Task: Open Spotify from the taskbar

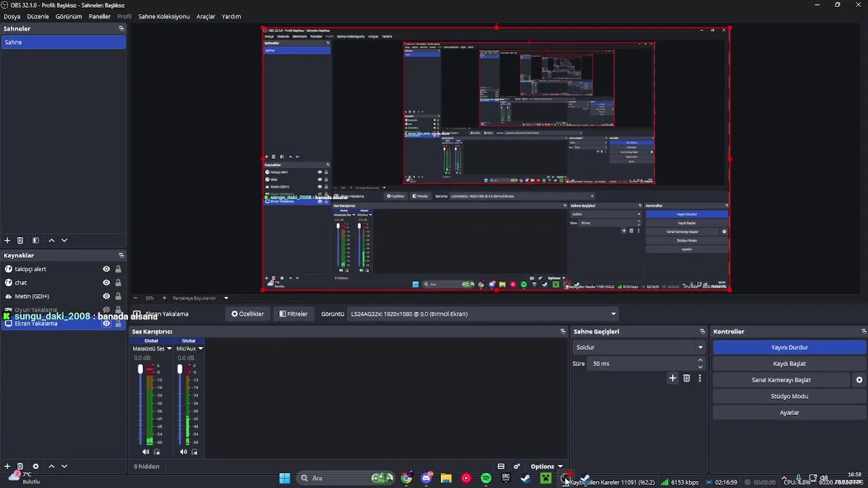Action: click(486, 479)
